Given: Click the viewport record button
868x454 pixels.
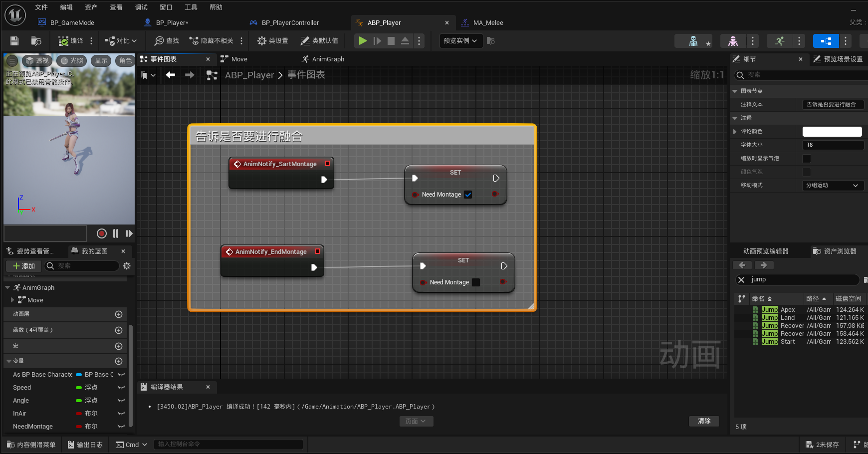Looking at the screenshot, I should pyautogui.click(x=102, y=233).
